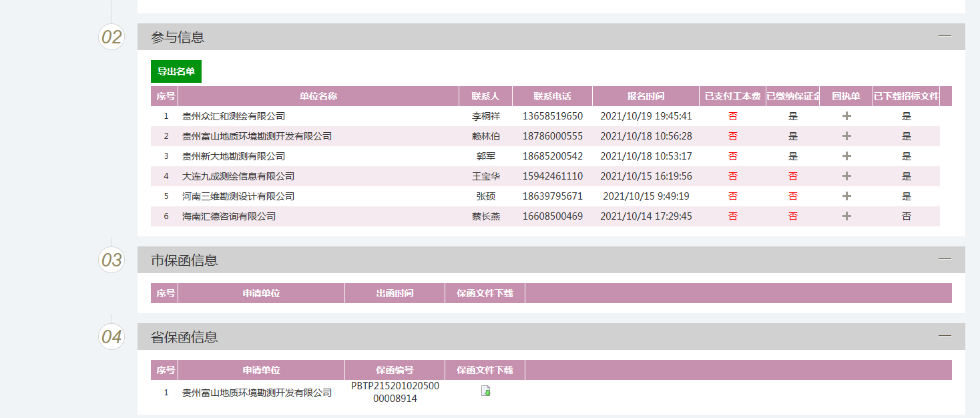
Task: Click the 02 step number circle
Action: click(111, 37)
